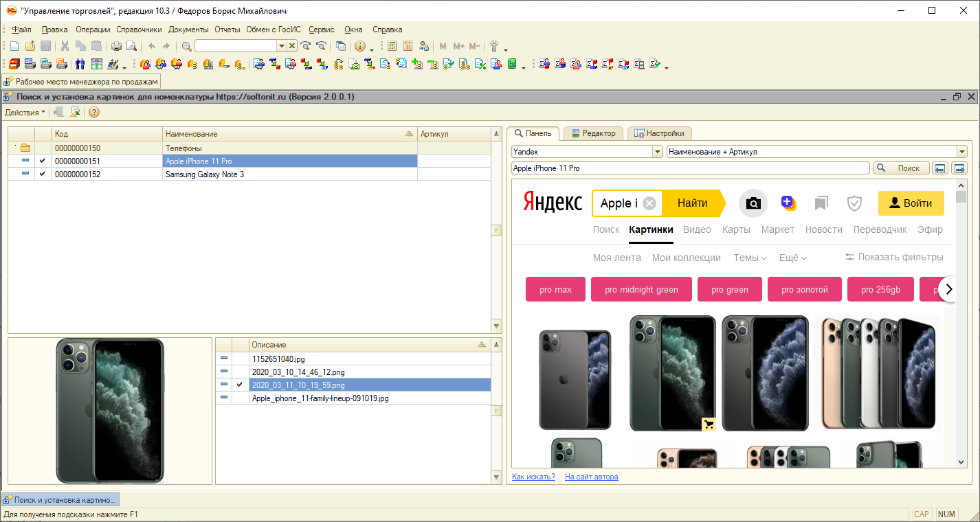Click the yellow shopping cart badge on image

click(x=709, y=424)
